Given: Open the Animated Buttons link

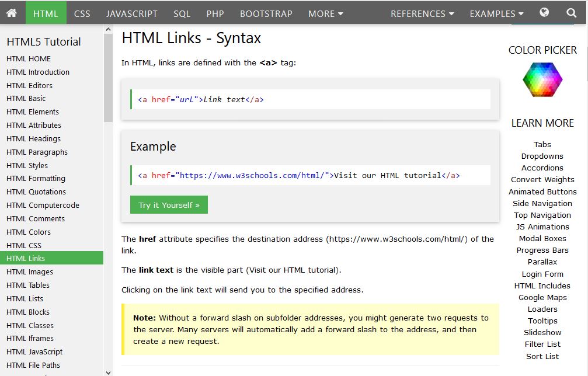Looking at the screenshot, I should coord(542,192).
